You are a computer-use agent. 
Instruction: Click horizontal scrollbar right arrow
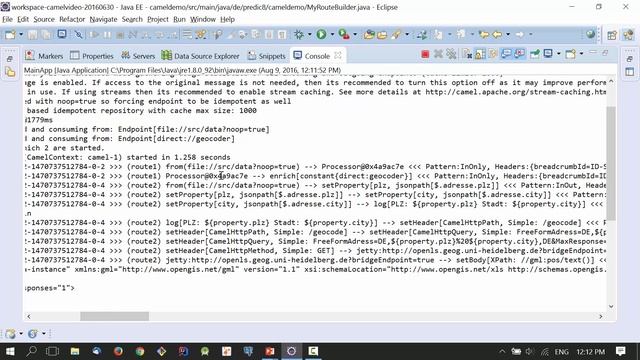[x=600, y=316]
